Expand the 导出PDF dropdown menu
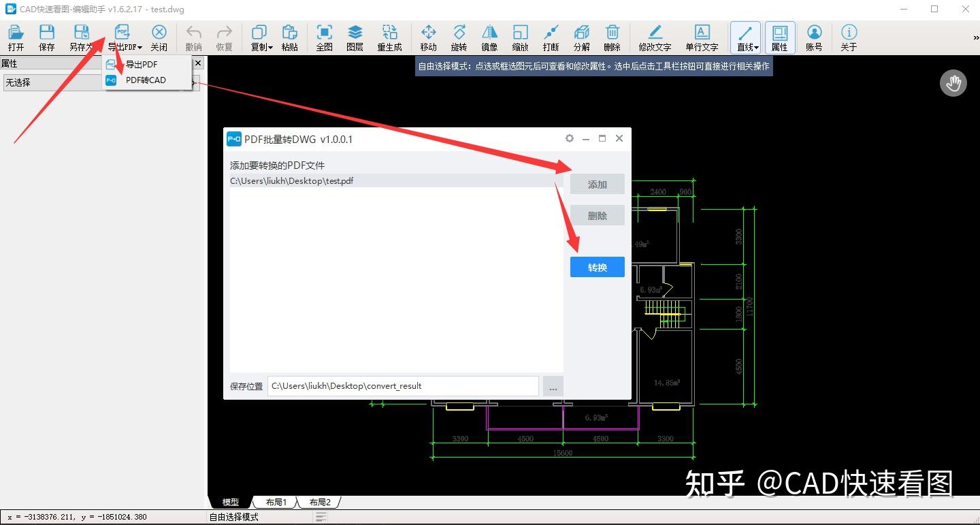This screenshot has height=525, width=980. 124,37
